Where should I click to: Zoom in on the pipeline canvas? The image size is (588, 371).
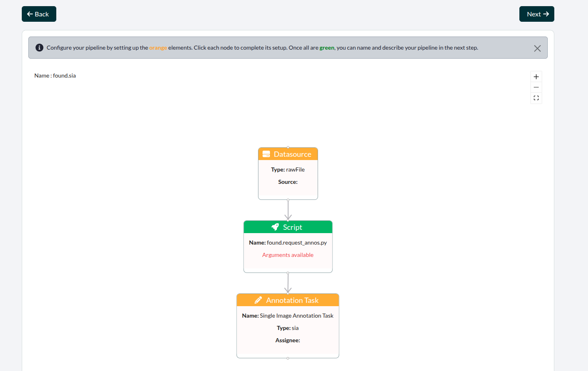tap(536, 77)
